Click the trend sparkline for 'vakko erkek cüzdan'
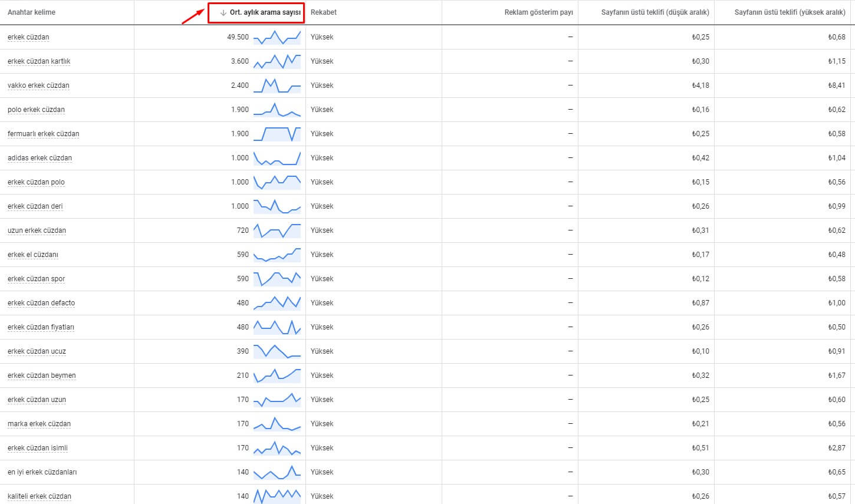Screen dimensions: 855x504 click(x=277, y=85)
